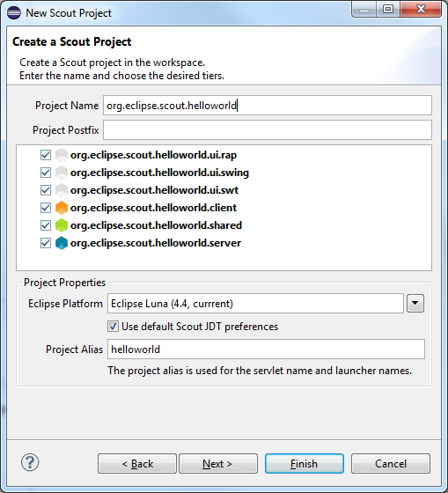Uncheck the helloworld.ui.rap tier checkbox

point(46,155)
